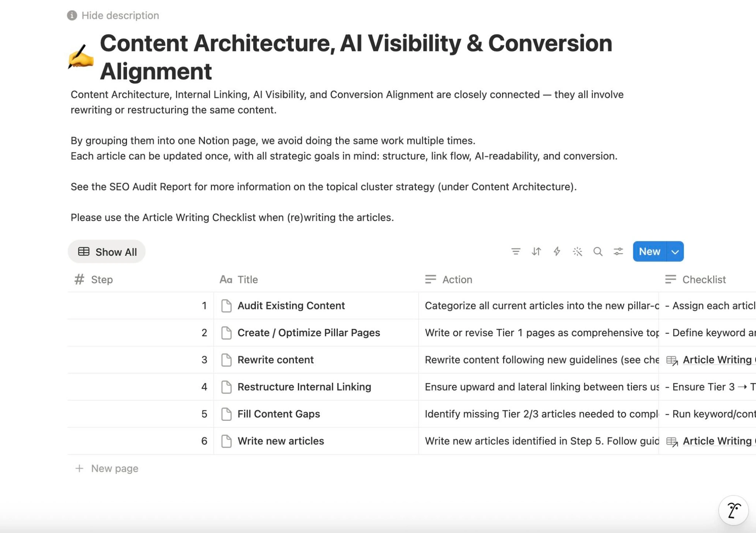
Task: Select Action cell 'Categorize all current articles'
Action: [x=539, y=306]
